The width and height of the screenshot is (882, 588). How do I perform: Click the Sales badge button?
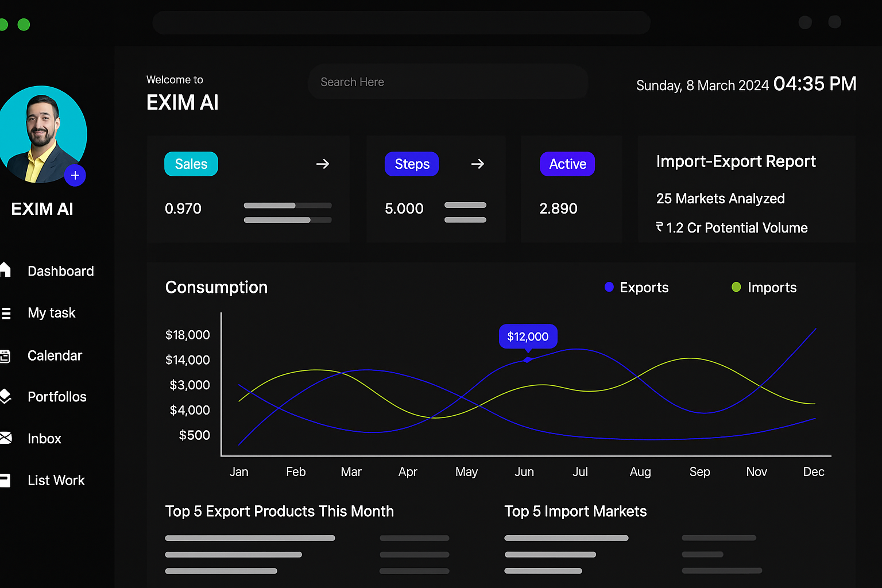(x=191, y=164)
